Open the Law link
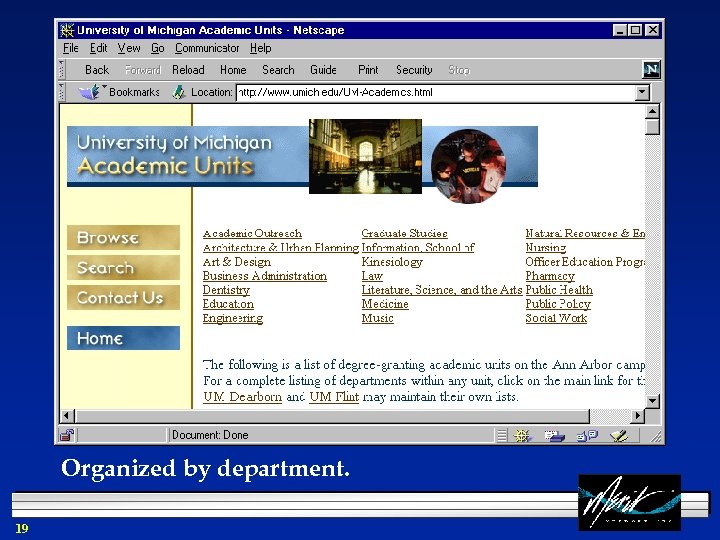Viewport: 720px width, 540px height. pyautogui.click(x=372, y=276)
